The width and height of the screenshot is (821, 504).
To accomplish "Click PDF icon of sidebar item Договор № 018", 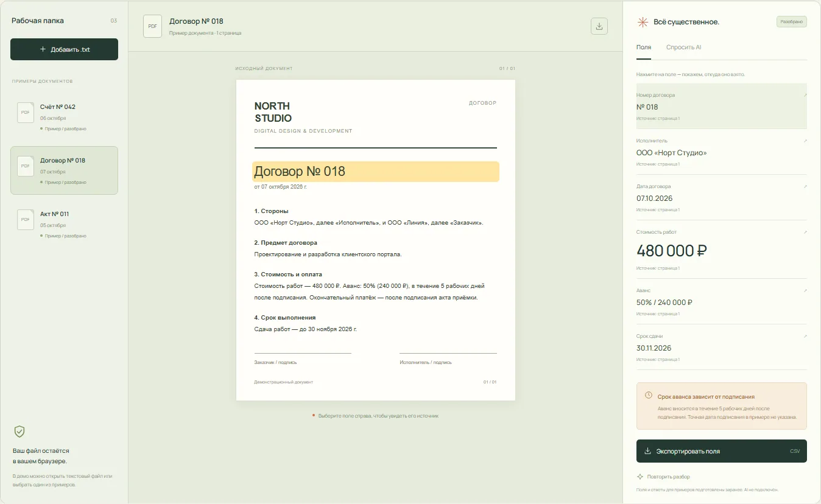I will (x=26, y=166).
